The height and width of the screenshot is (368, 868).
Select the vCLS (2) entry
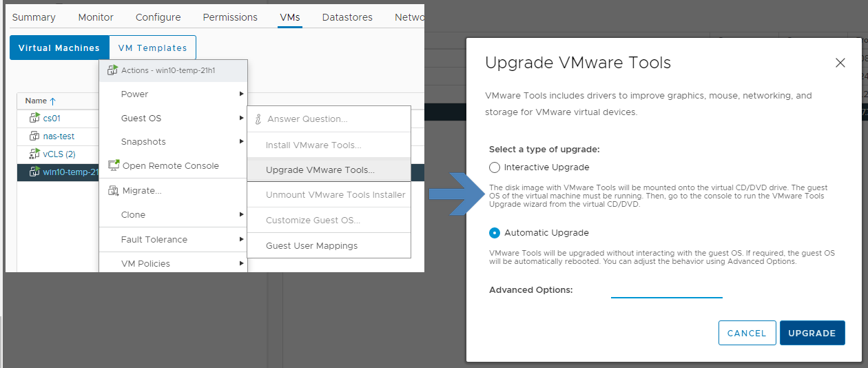coord(59,154)
